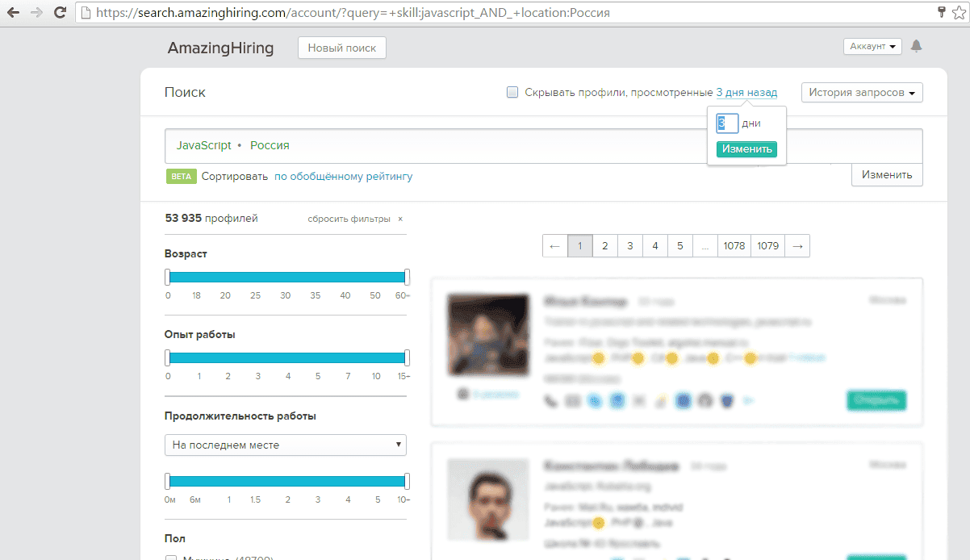The height and width of the screenshot is (560, 970).
Task: Click the Изменить button beside search query
Action: [887, 174]
